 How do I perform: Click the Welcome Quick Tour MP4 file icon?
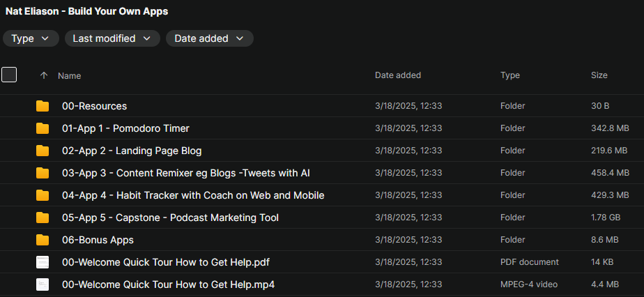coord(43,284)
